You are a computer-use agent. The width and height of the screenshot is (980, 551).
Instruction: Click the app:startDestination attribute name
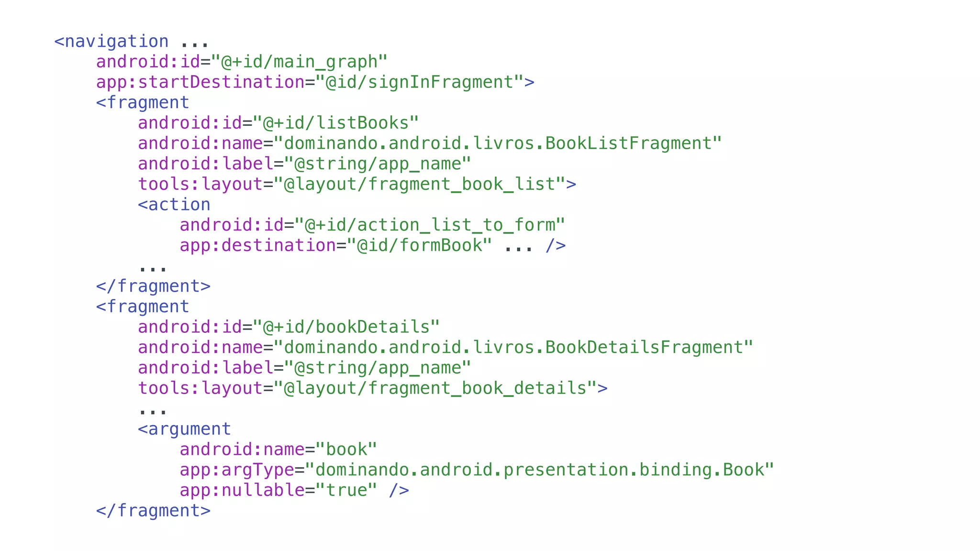pyautogui.click(x=200, y=82)
